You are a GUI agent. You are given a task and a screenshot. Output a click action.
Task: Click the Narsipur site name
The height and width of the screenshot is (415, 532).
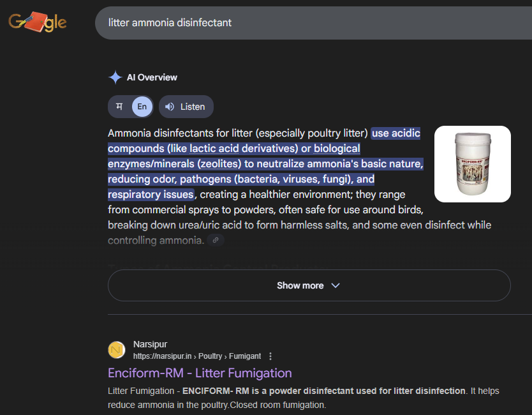150,345
